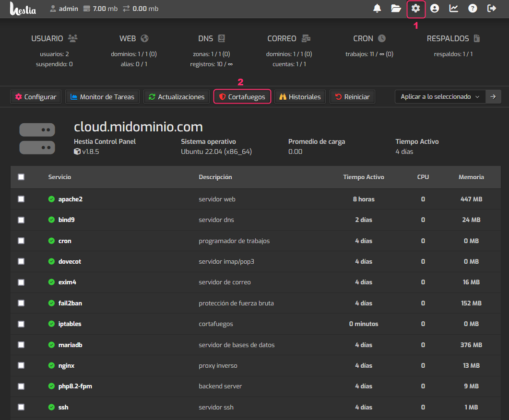The width and height of the screenshot is (509, 420).
Task: Tick the checkbox for fail2ban
Action: point(21,303)
